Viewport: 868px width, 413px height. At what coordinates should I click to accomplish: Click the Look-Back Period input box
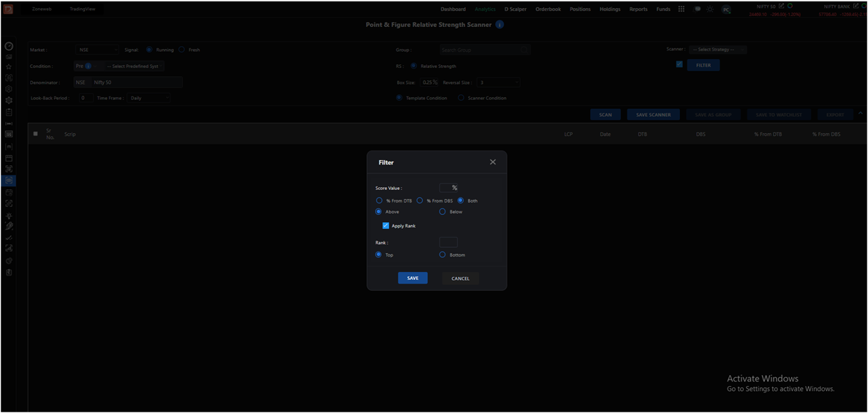[86, 98]
